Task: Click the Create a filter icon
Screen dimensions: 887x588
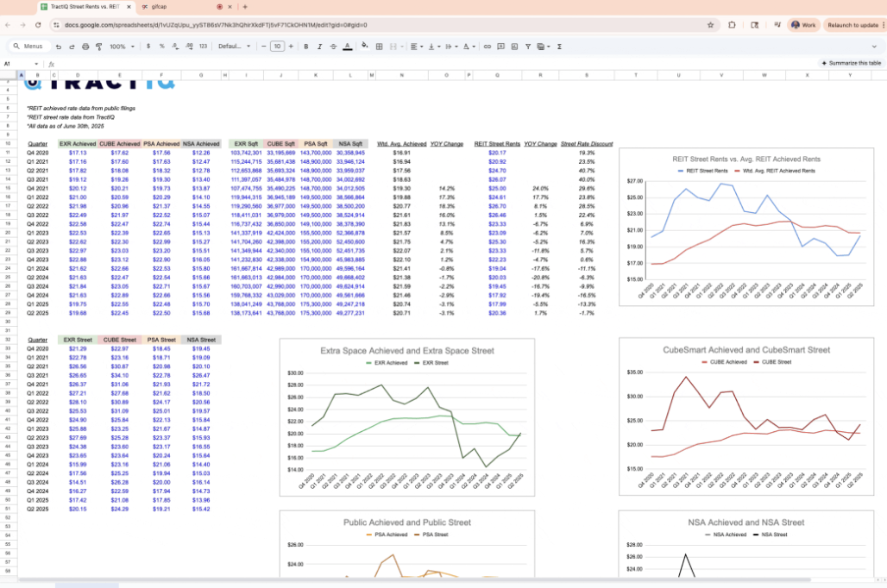Action: pyautogui.click(x=526, y=47)
